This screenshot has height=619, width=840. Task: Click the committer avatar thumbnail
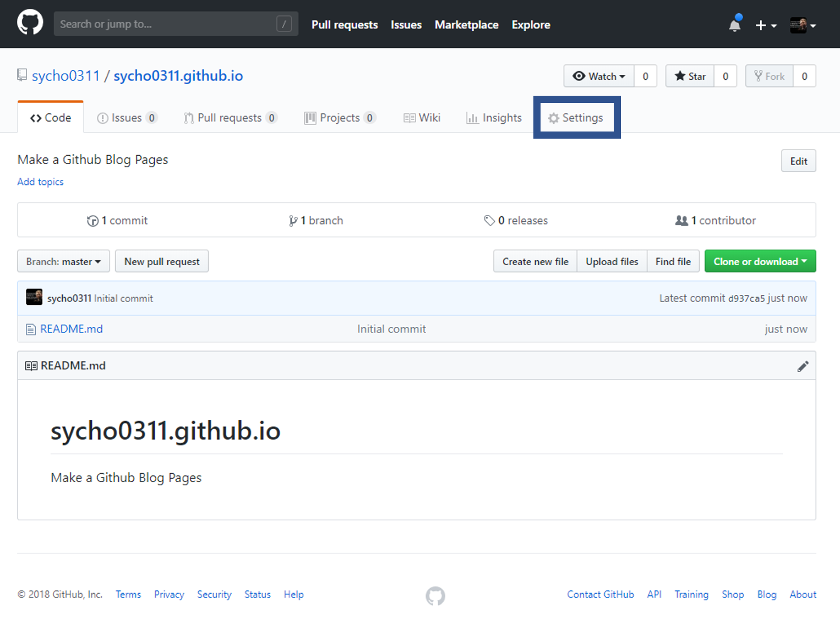[34, 297]
